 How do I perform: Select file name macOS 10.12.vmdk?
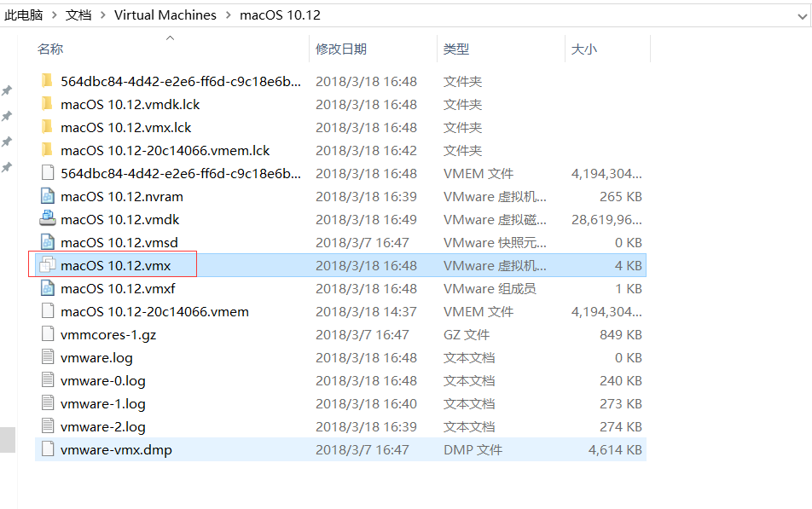coord(119,220)
